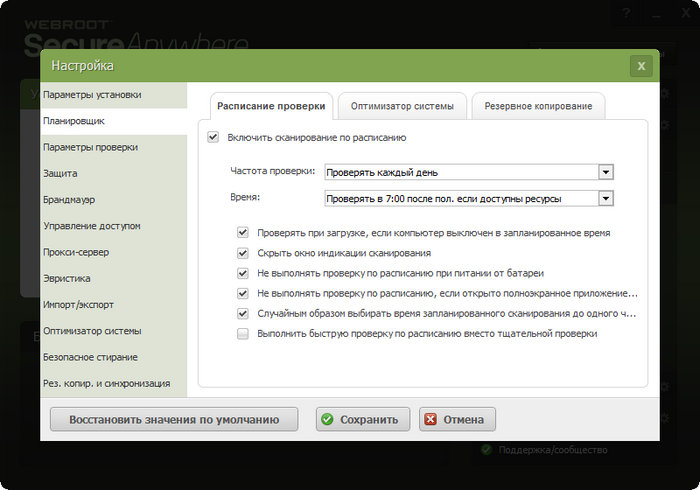Screen dimensions: 700x490
Task: Enable Выполнить быструю проверку checkbox
Action: (x=243, y=333)
